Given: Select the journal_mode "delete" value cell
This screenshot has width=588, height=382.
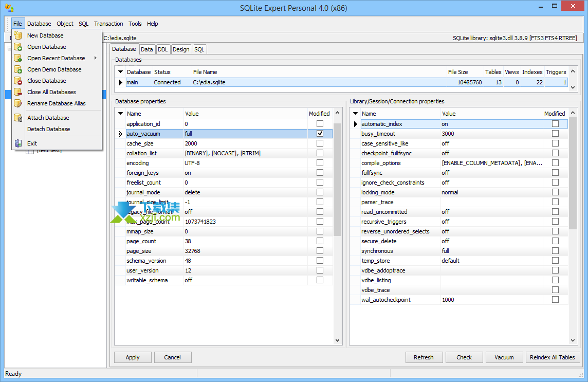Looking at the screenshot, I should [x=245, y=192].
